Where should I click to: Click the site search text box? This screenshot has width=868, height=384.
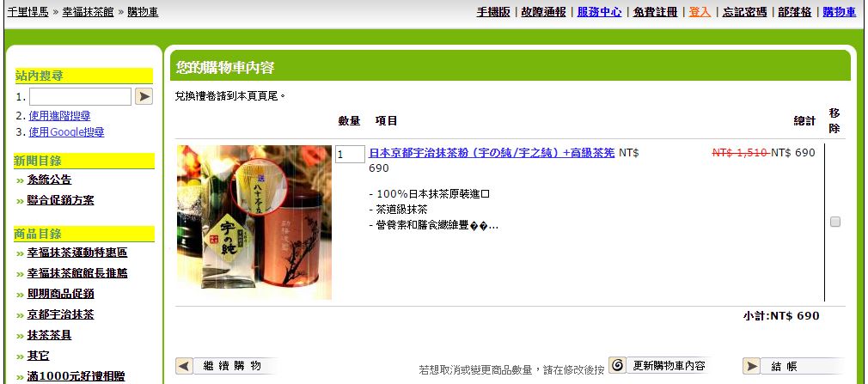point(80,96)
